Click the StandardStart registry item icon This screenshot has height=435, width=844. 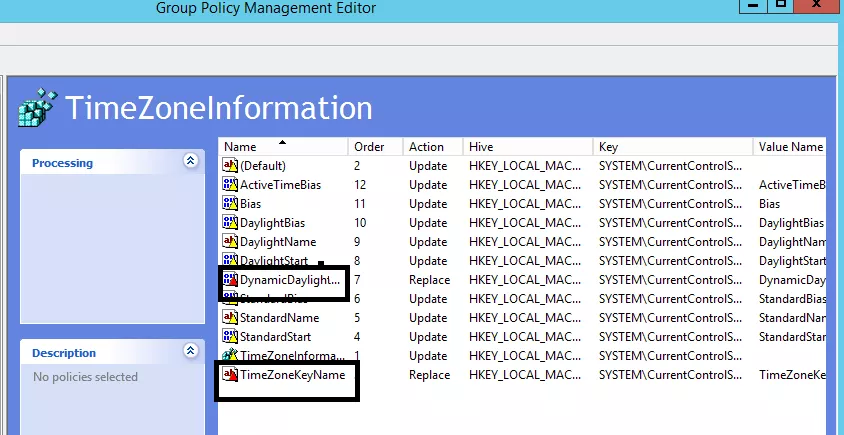[230, 336]
